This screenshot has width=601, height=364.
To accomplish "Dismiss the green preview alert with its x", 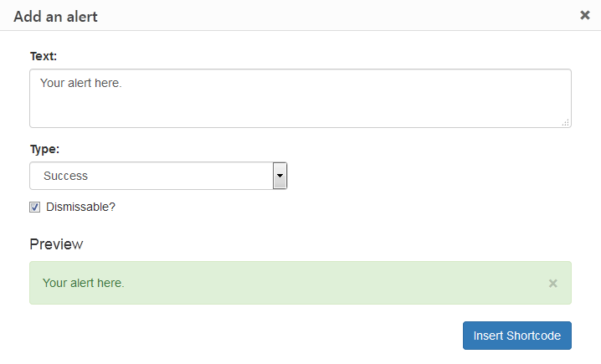I will (x=552, y=283).
